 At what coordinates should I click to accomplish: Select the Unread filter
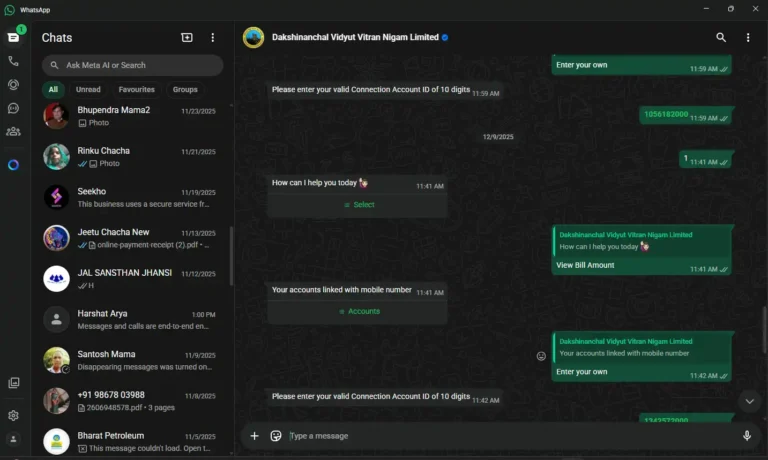88,89
